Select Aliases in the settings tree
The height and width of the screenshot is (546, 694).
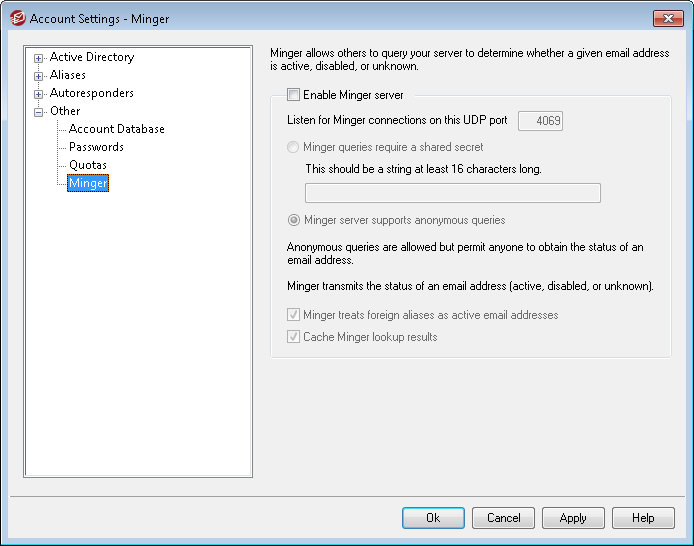pyautogui.click(x=68, y=76)
